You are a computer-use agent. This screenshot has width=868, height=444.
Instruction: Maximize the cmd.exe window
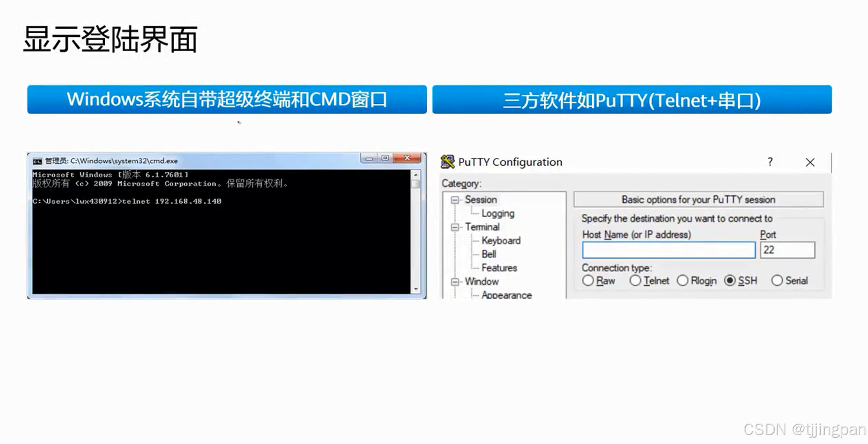[x=385, y=158]
